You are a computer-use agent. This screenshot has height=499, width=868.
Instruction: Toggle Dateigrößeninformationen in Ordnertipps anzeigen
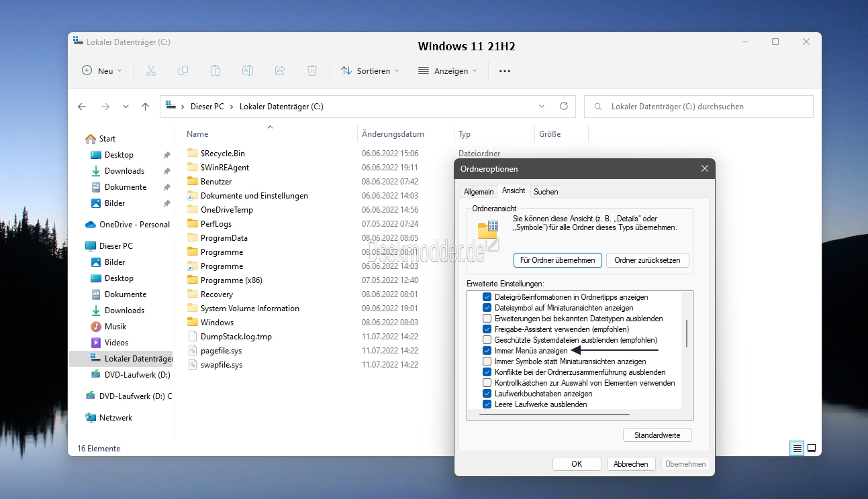(x=487, y=297)
